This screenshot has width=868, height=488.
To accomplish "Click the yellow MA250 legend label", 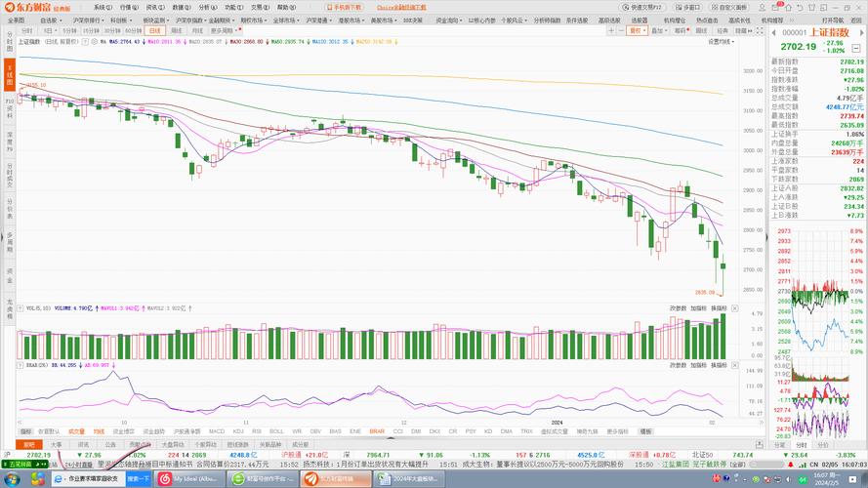I will coord(377,42).
